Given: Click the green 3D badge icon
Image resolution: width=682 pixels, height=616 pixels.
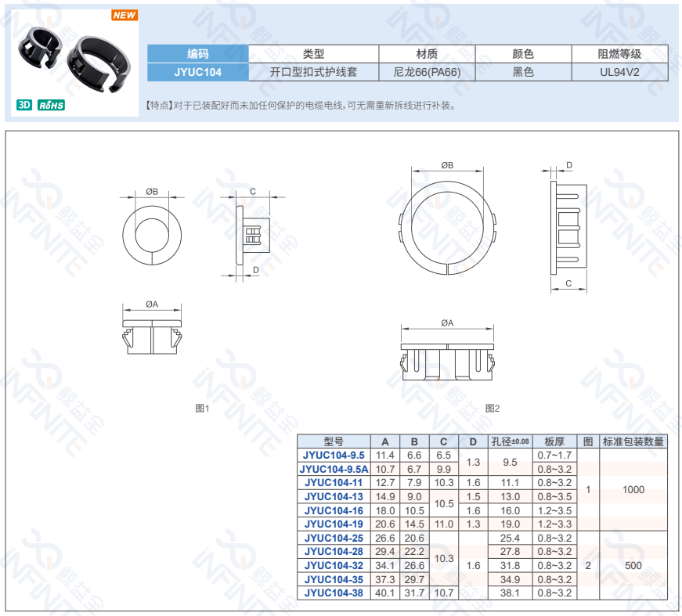Looking at the screenshot, I should coord(24,105).
